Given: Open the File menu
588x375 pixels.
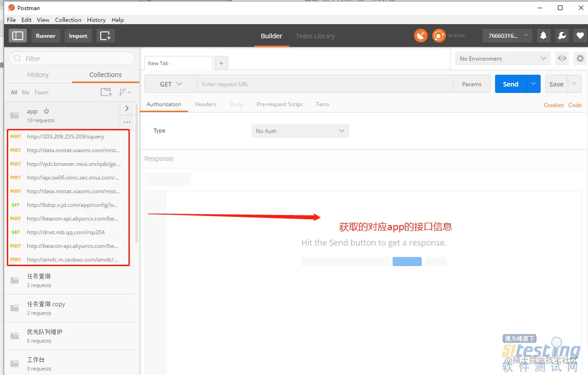Looking at the screenshot, I should tap(11, 20).
